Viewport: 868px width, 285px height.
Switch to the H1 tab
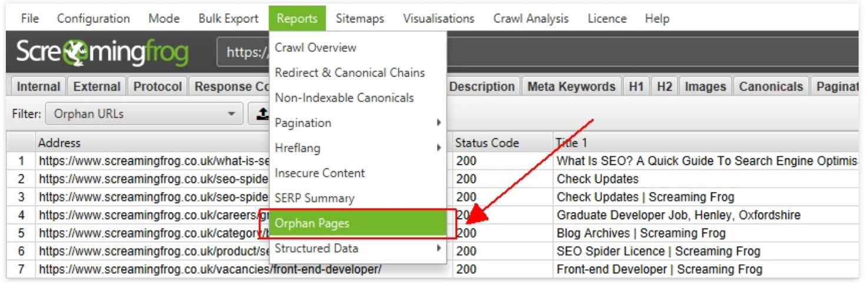coord(636,87)
